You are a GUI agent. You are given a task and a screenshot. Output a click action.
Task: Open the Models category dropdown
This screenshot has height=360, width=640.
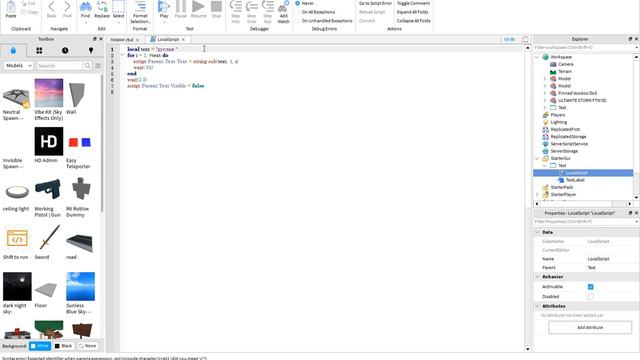pos(18,66)
